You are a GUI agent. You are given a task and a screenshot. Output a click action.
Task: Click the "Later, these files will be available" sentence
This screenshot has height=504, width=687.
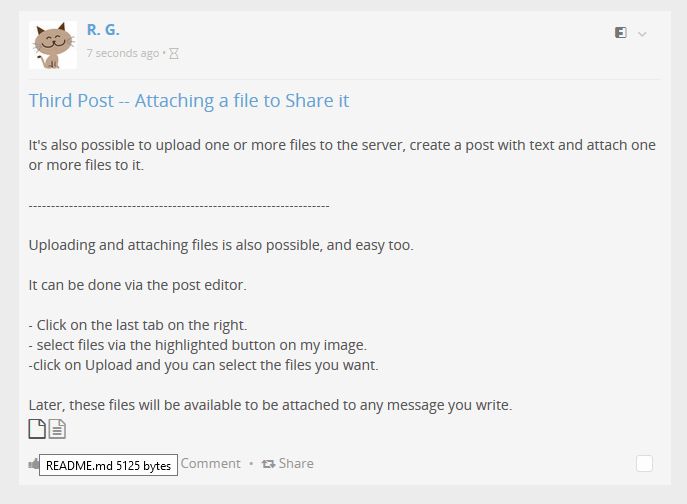coord(270,405)
